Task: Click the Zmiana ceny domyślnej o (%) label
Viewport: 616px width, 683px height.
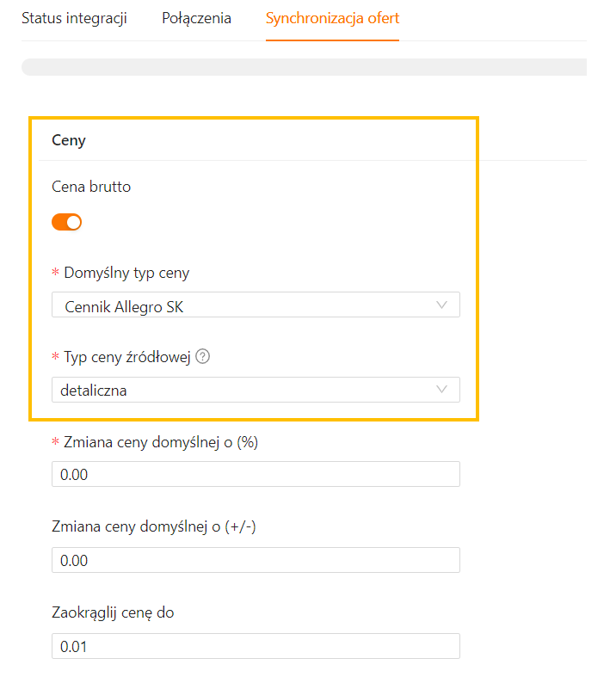Action: click(161, 443)
